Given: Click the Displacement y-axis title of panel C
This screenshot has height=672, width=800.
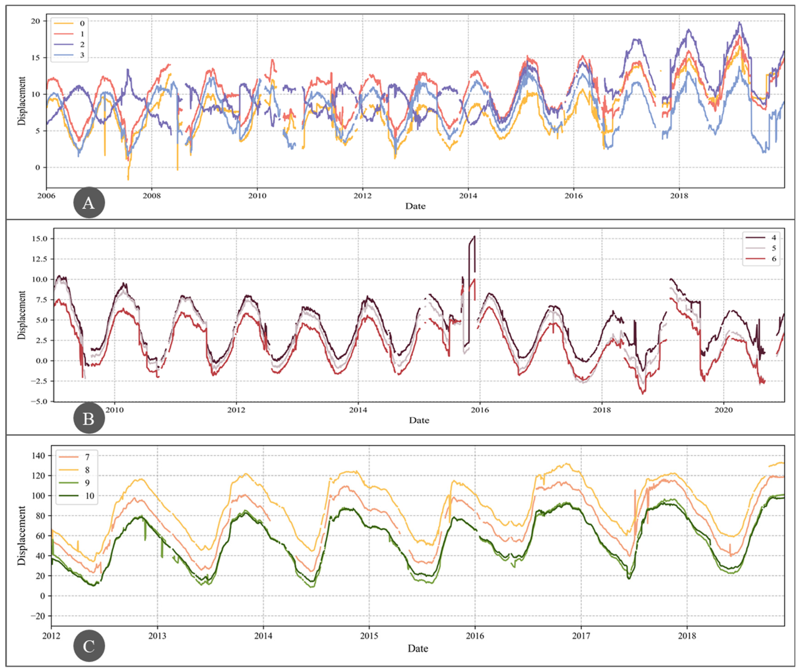Looking at the screenshot, I should (22, 535).
